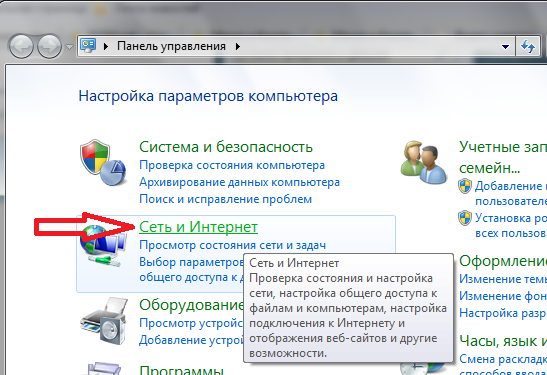The image size is (547, 375).
Task: Click shield icon beside Добавление link
Action: point(465,186)
